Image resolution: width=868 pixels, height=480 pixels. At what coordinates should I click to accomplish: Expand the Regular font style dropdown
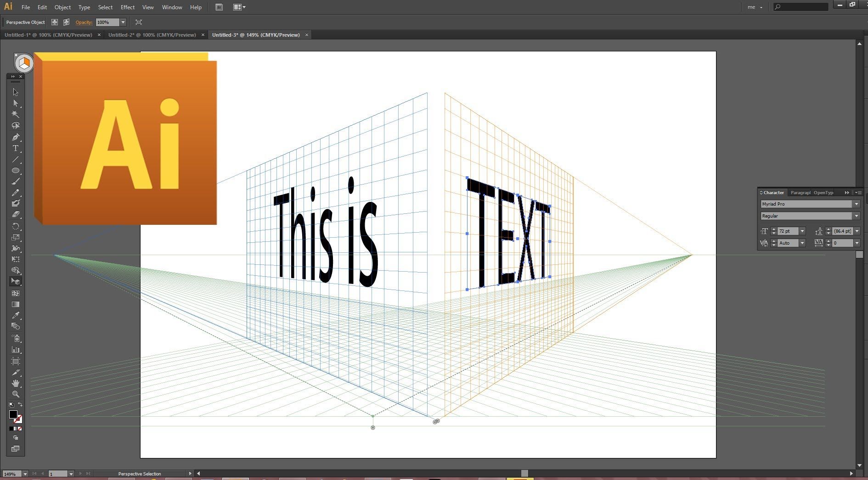pos(856,216)
